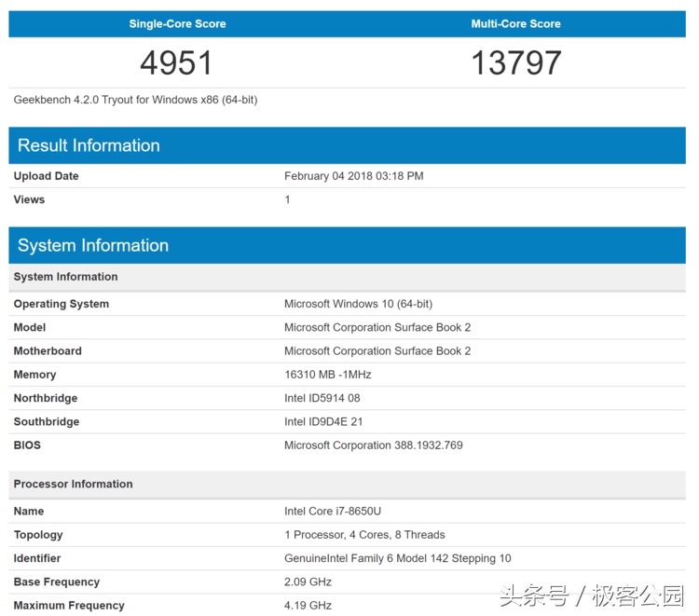Click the Northbridge row label
Screen dimensions: 699x616
point(46,399)
